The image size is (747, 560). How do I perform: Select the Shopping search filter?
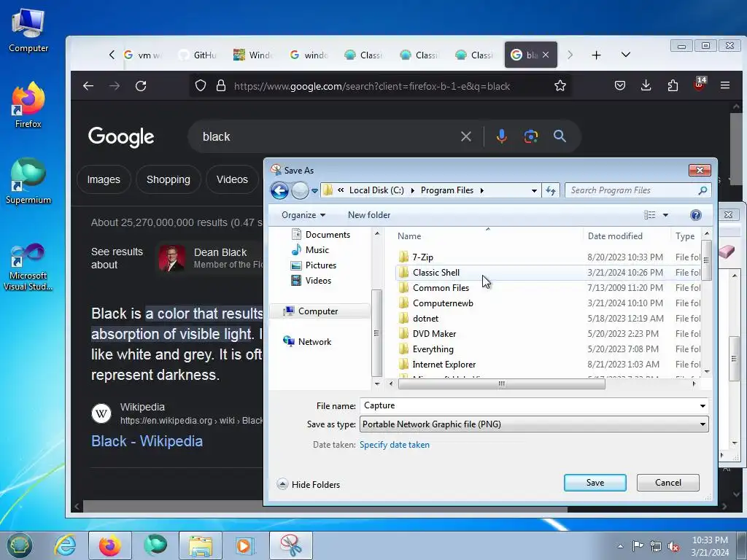pos(169,179)
